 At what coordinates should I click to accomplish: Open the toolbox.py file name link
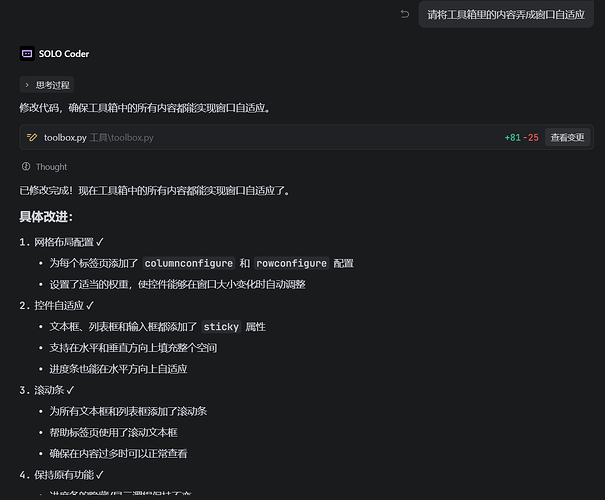pos(64,137)
